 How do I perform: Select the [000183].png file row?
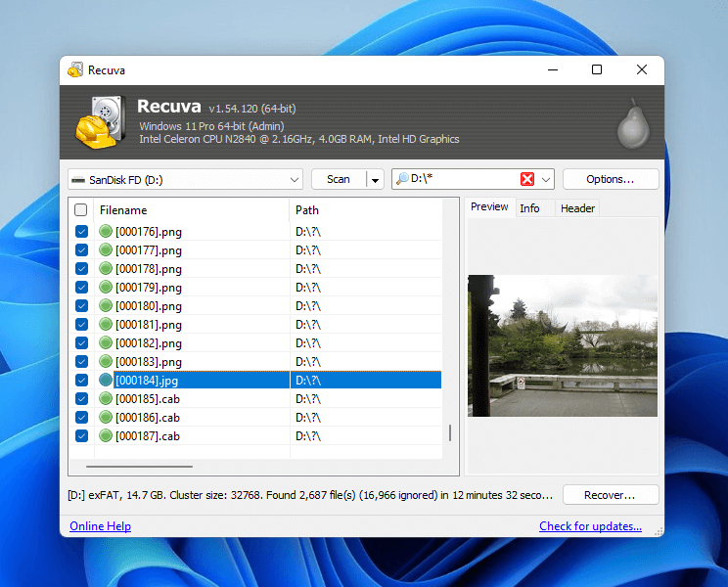click(x=255, y=361)
